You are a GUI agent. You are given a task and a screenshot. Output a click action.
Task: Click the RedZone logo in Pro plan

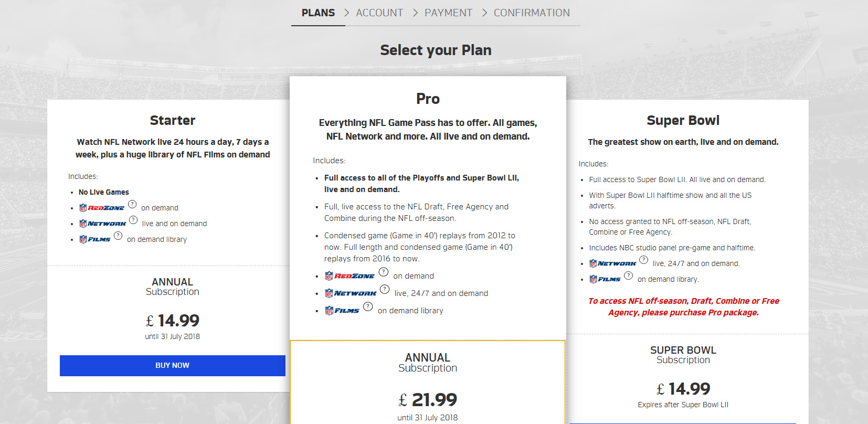coord(350,276)
